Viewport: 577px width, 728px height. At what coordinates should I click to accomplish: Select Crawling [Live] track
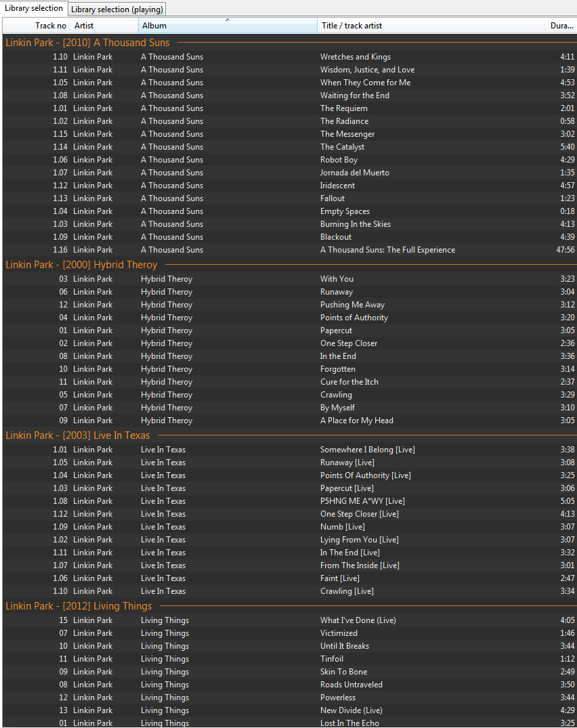pos(290,591)
